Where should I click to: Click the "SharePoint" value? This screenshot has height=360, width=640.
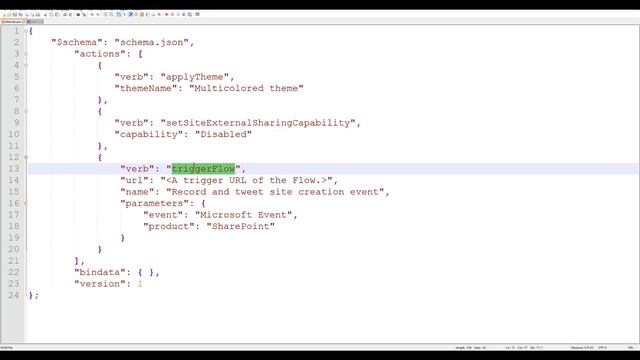tap(240, 226)
